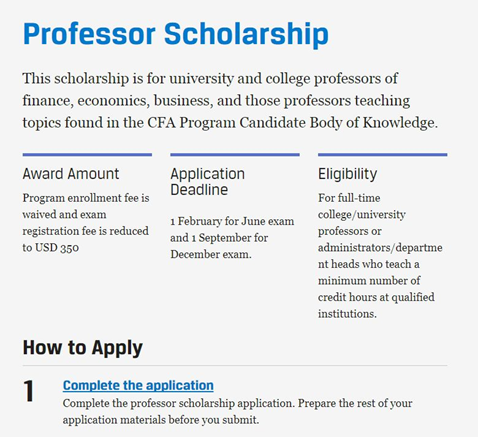Screen dimensions: 478x437
Task: Click the step number 1 marker
Action: pyautogui.click(x=29, y=391)
